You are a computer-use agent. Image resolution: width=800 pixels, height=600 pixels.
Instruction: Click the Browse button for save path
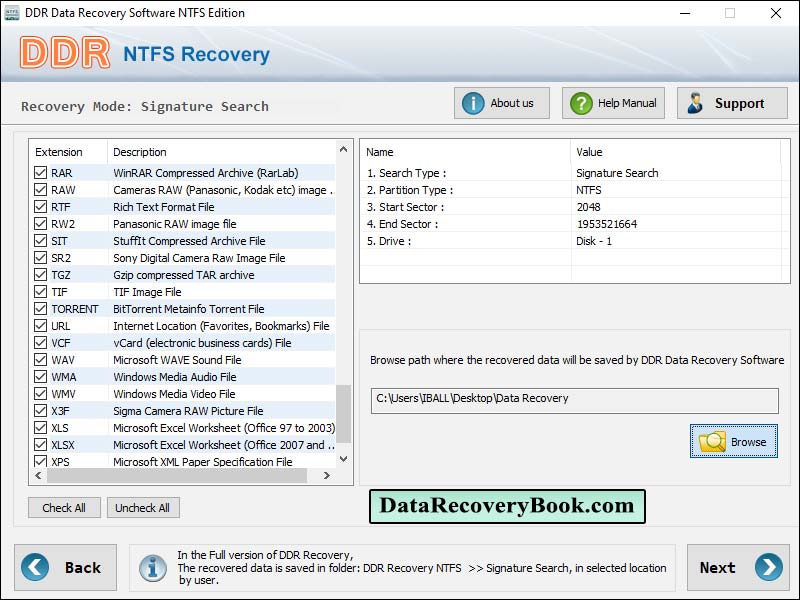(733, 440)
